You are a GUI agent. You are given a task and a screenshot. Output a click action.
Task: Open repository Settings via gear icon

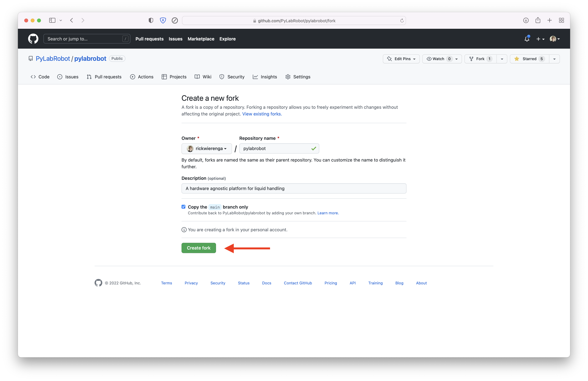pos(288,77)
